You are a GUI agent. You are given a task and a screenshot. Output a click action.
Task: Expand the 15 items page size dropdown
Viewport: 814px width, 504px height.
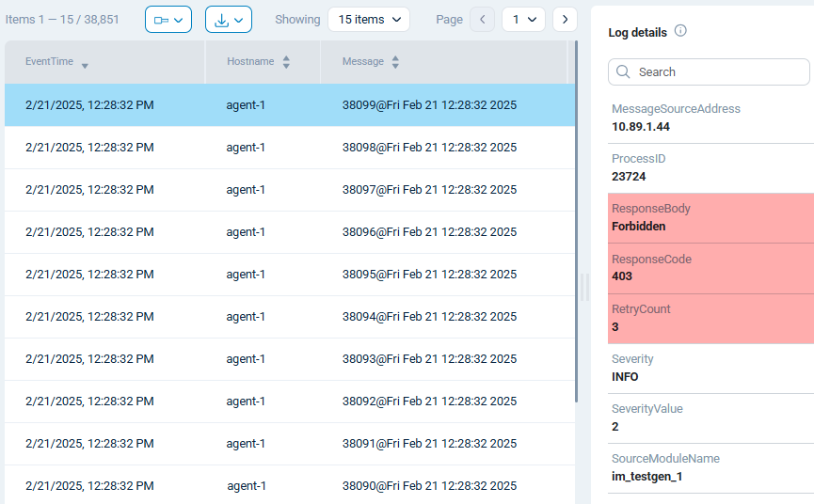[x=369, y=20]
